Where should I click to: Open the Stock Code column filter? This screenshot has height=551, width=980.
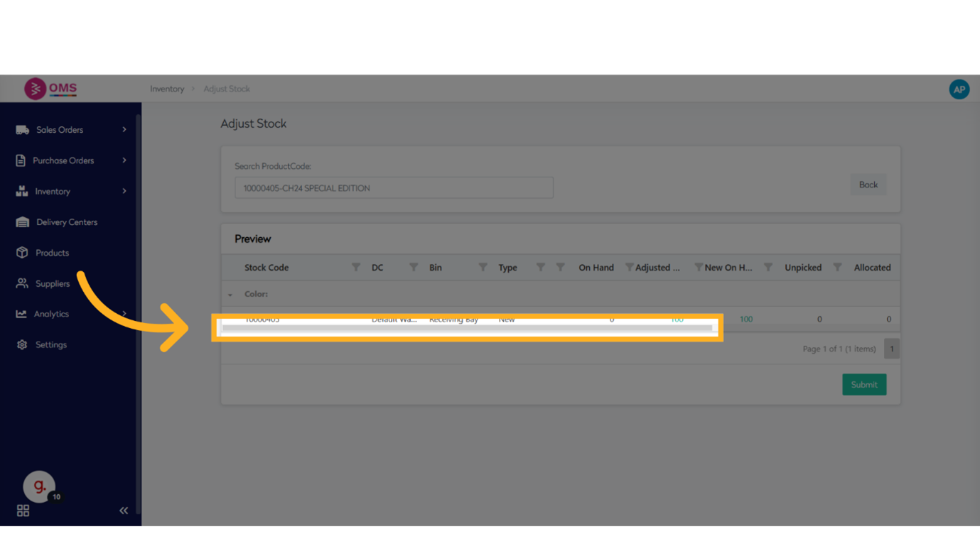coord(355,268)
